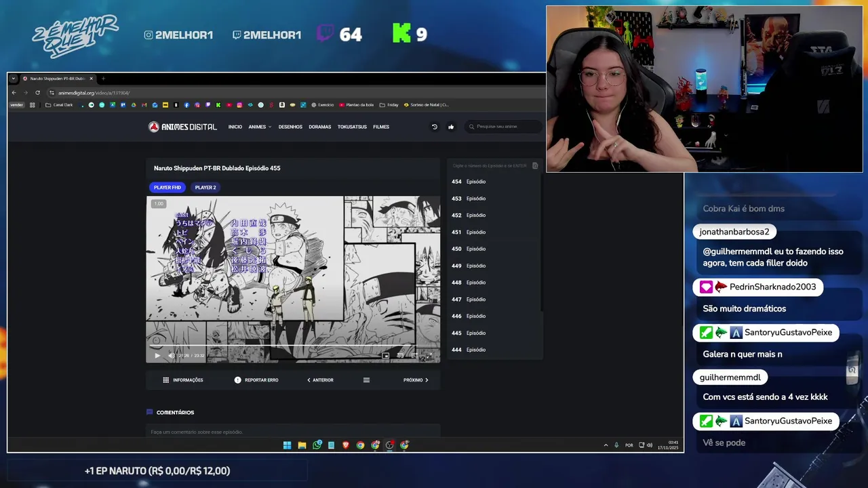The image size is (868, 488).
Task: Open a new browser tab with plus
Action: coord(103,79)
